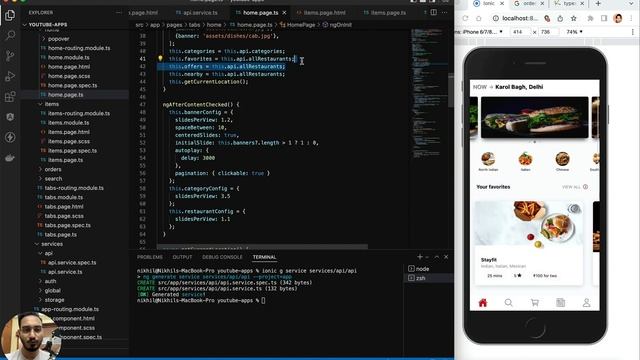Viewport: 640px width, 360px height.
Task: Open the Run and Debug view
Action: click(10, 76)
